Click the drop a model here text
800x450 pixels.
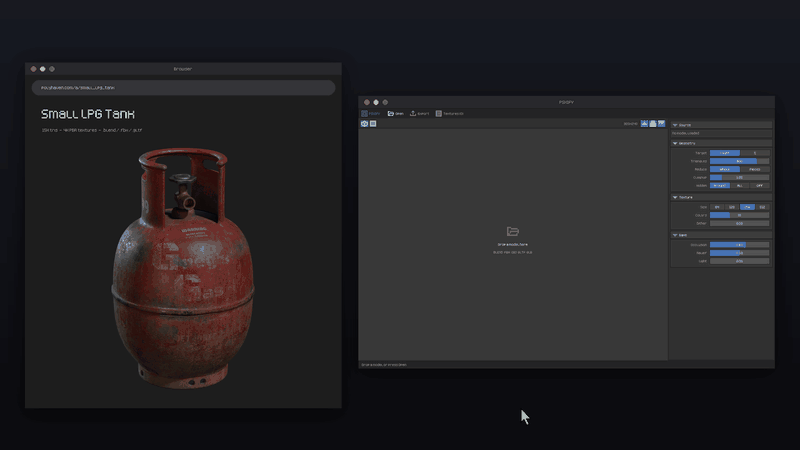513,245
